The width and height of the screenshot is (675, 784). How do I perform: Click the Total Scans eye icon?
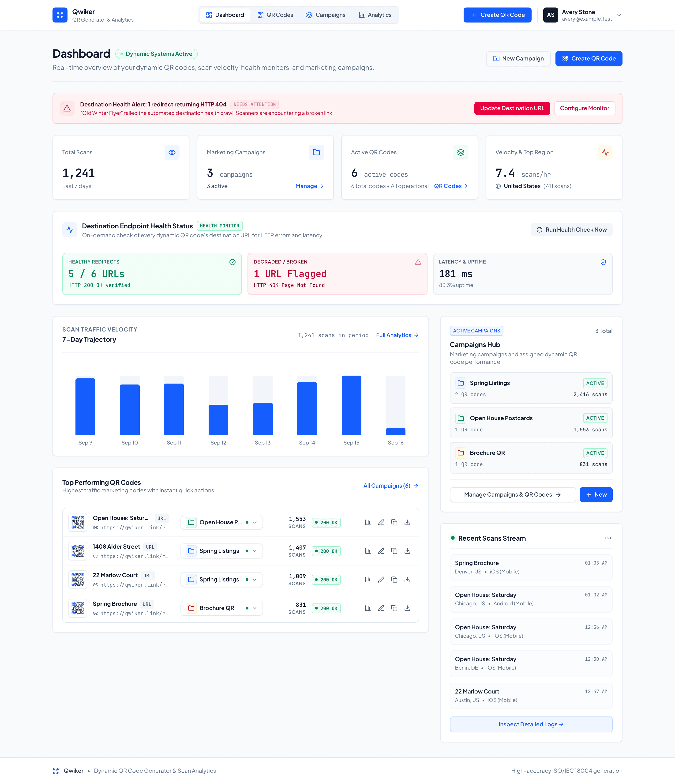(x=172, y=152)
